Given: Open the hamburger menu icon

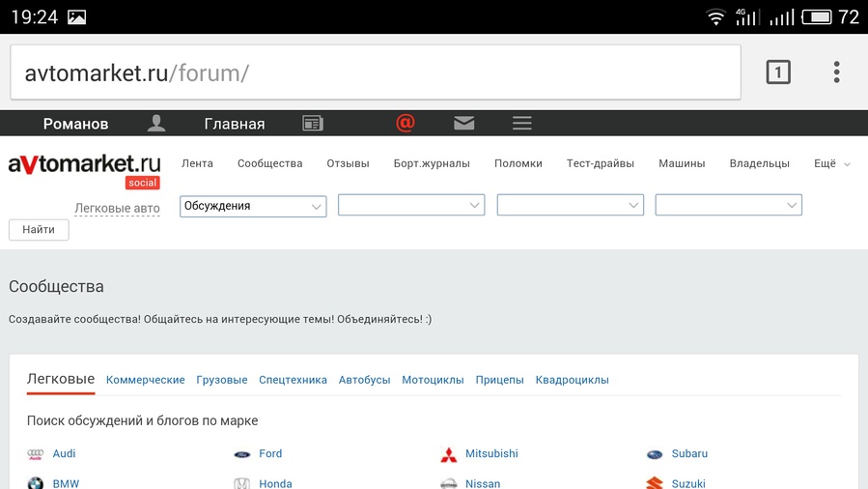Looking at the screenshot, I should point(522,123).
